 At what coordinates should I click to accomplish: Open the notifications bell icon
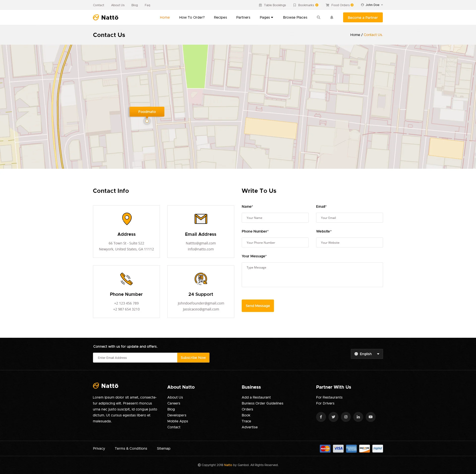pyautogui.click(x=332, y=17)
